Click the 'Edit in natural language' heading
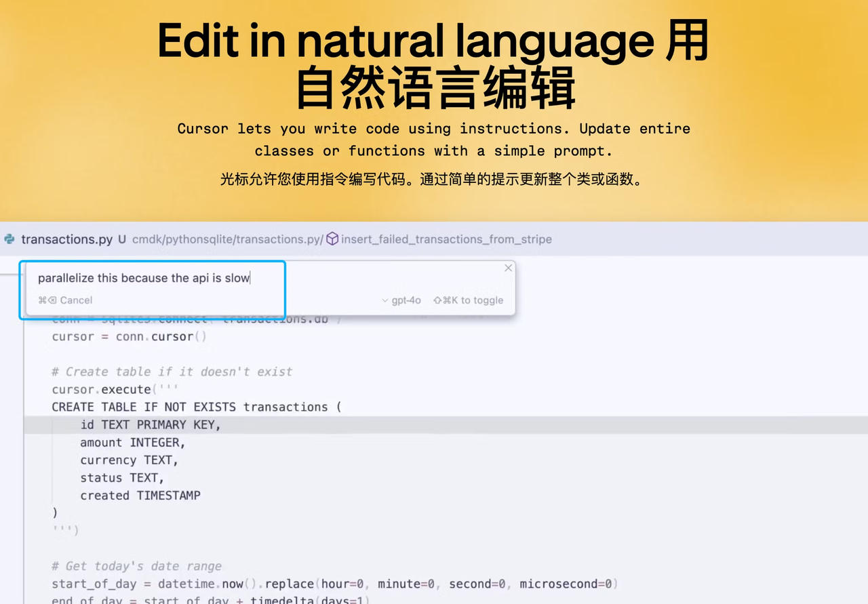Screen dimensions: 868x604 tap(407, 41)
